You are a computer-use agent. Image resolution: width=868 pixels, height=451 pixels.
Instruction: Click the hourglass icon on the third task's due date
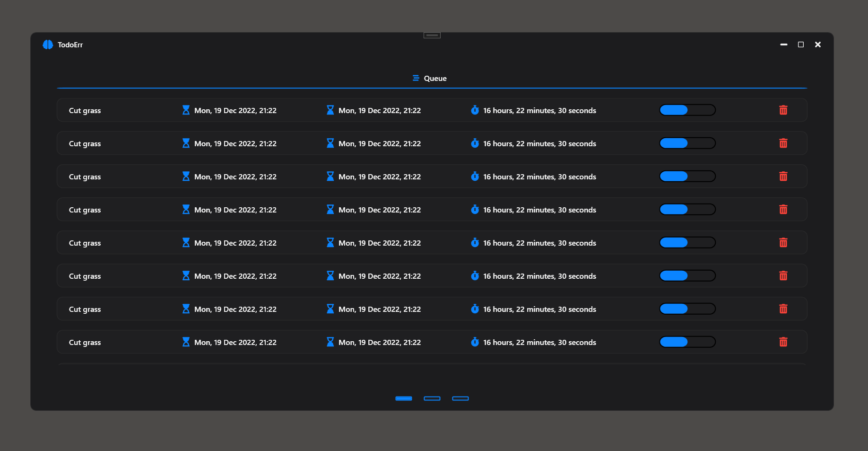click(x=330, y=176)
